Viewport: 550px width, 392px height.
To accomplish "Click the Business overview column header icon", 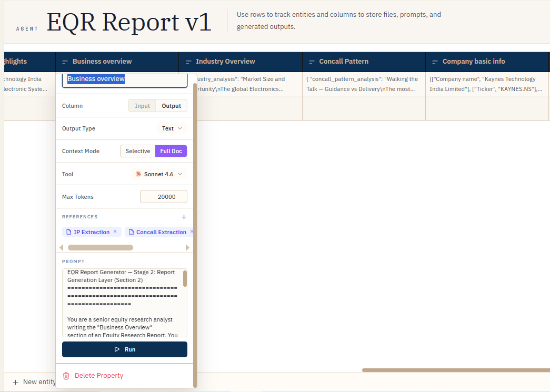I will [x=65, y=62].
